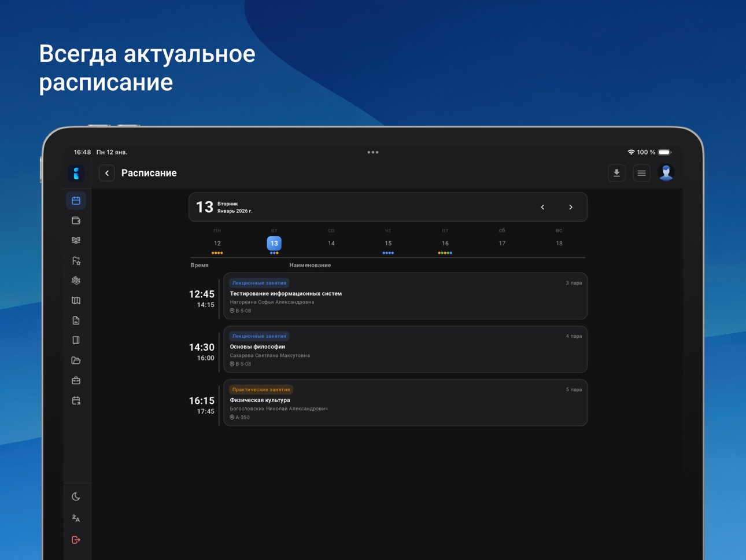This screenshot has height=560, width=746.
Task: Open the notebook sidebar icon
Action: click(x=76, y=340)
